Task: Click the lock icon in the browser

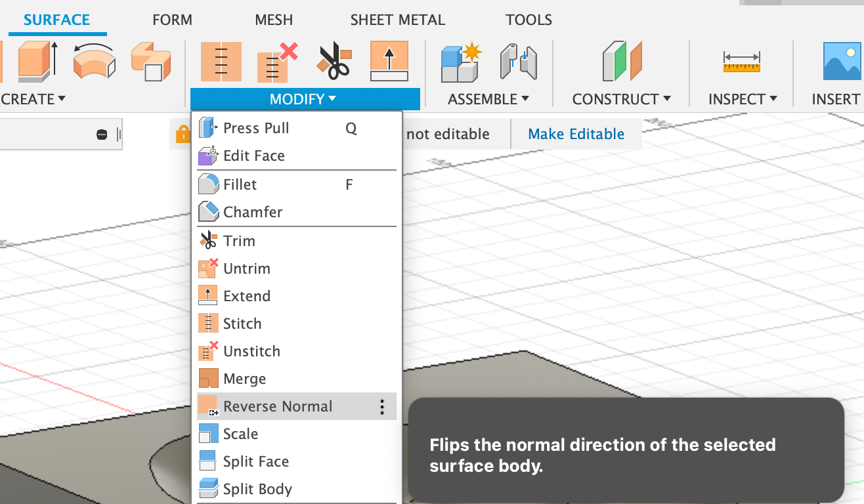Action: click(184, 133)
